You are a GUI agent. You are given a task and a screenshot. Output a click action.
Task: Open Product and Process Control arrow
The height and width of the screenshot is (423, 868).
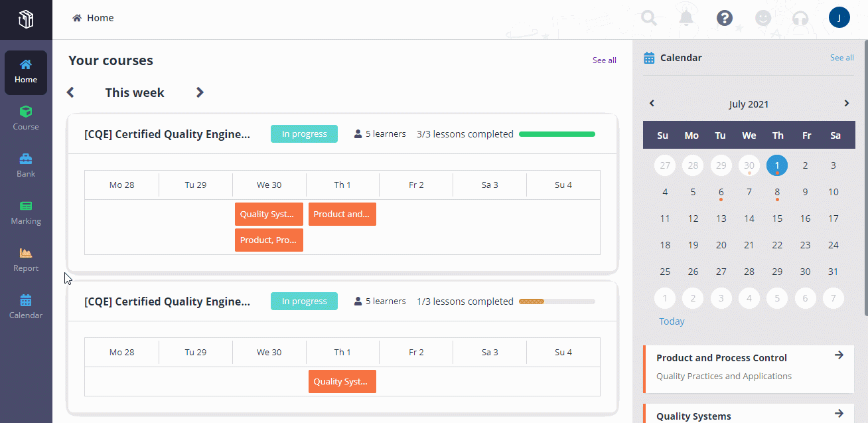click(839, 355)
